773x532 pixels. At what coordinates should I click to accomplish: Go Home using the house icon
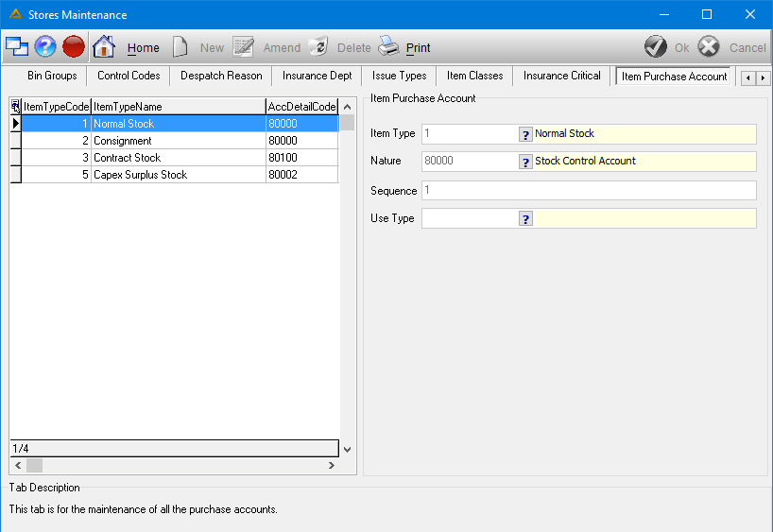104,47
